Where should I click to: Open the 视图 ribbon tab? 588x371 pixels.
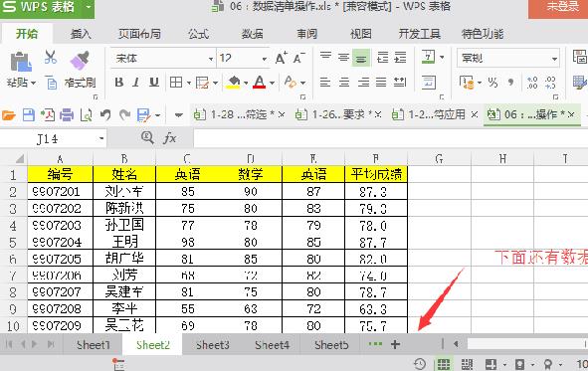click(x=361, y=34)
